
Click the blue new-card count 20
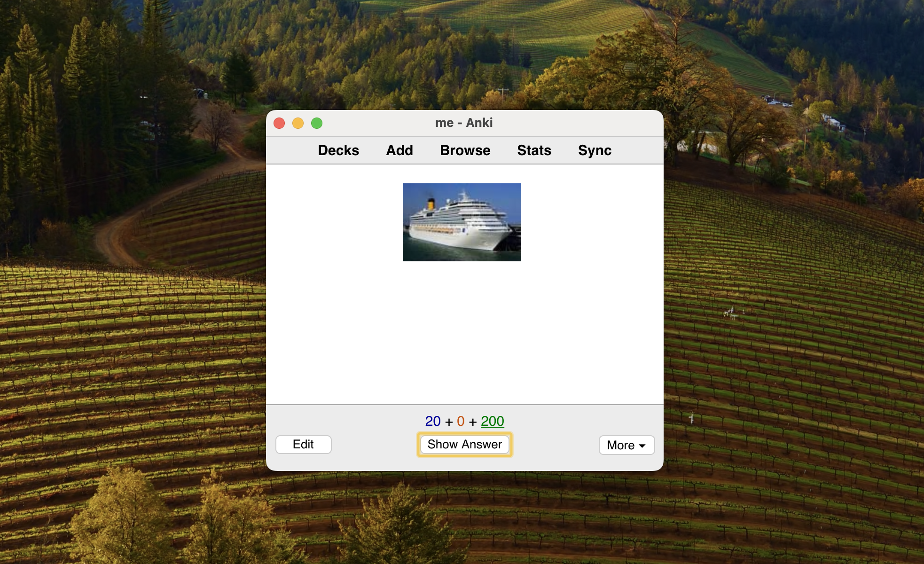pos(432,421)
